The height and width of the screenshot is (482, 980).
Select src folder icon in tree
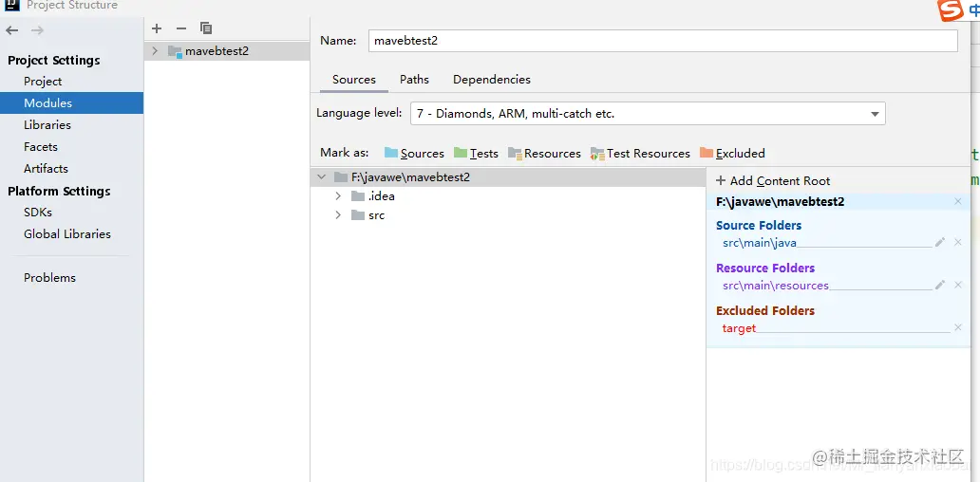[357, 215]
